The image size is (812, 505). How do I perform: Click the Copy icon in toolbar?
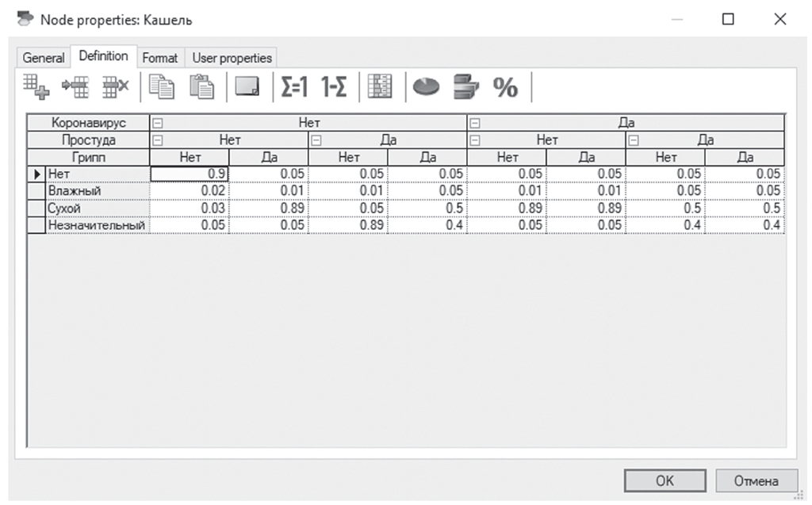point(162,86)
